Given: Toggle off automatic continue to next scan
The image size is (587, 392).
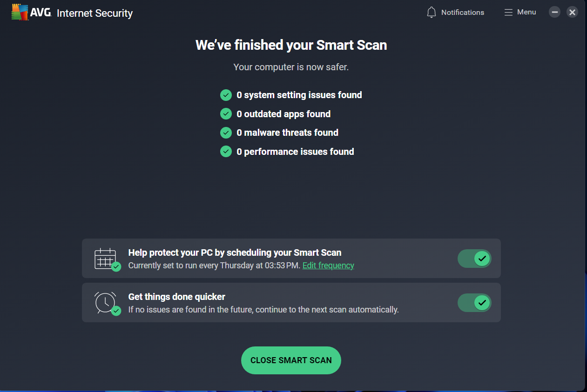Looking at the screenshot, I should click(x=474, y=303).
